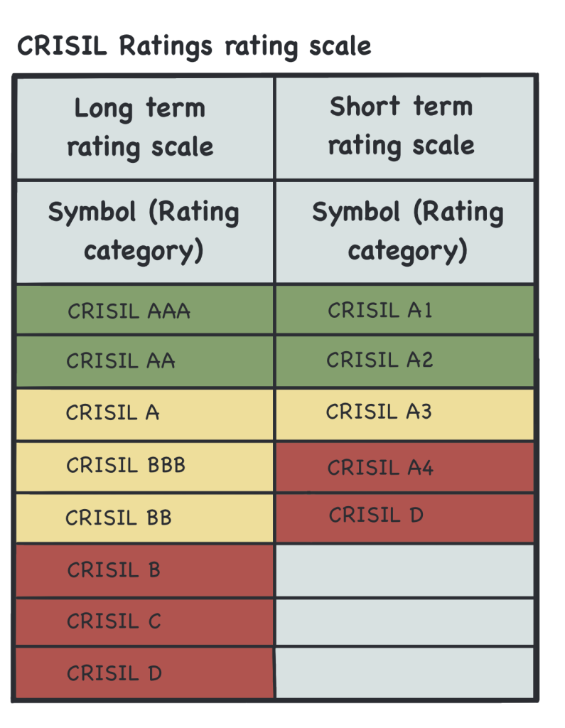Select the CRISIL A1 short term cell

404,310
